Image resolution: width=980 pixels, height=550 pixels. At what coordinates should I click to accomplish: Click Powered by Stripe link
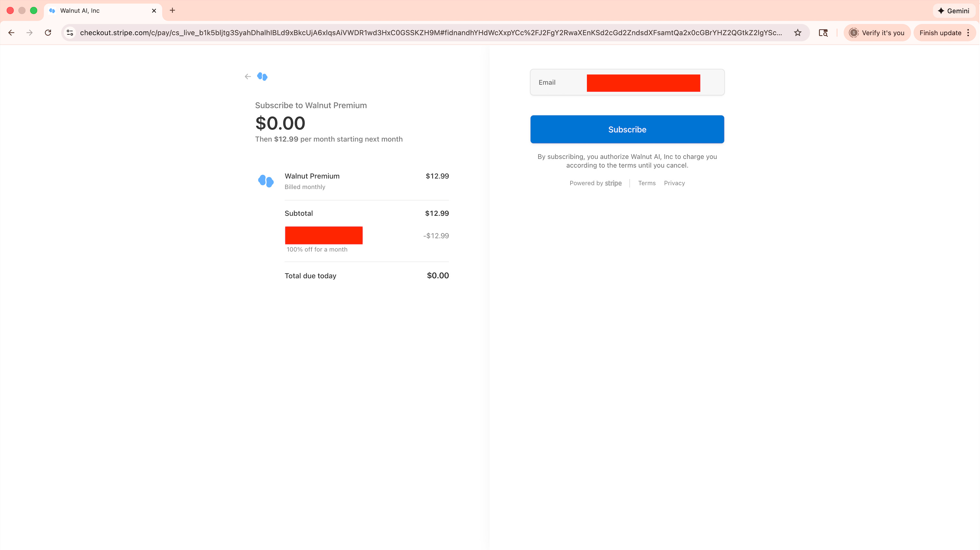tap(595, 183)
